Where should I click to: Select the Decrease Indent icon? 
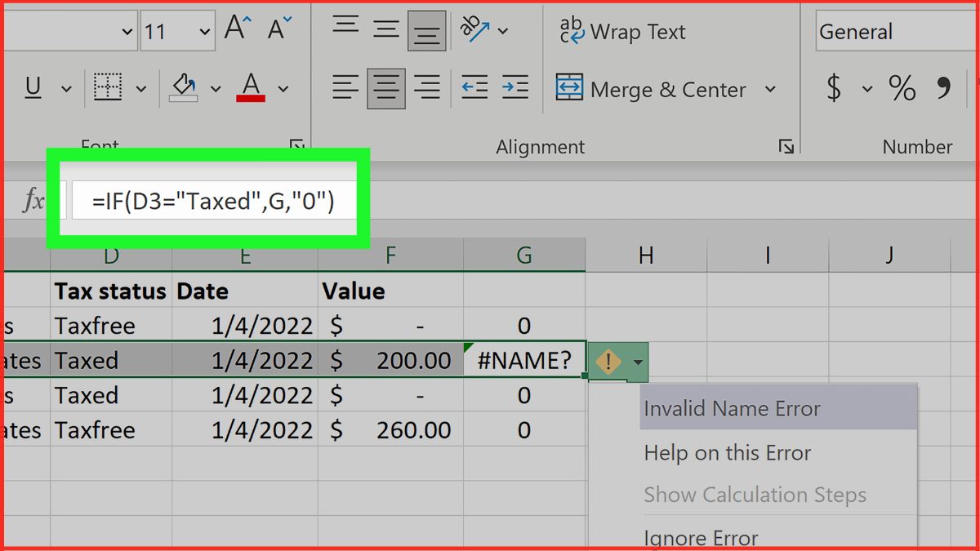pos(474,88)
